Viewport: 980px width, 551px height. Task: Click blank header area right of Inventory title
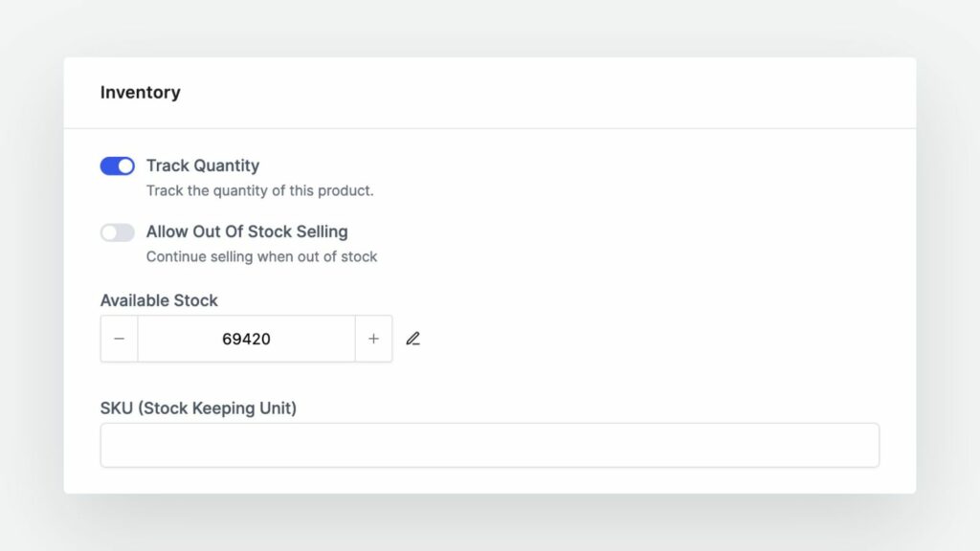(x=574, y=93)
